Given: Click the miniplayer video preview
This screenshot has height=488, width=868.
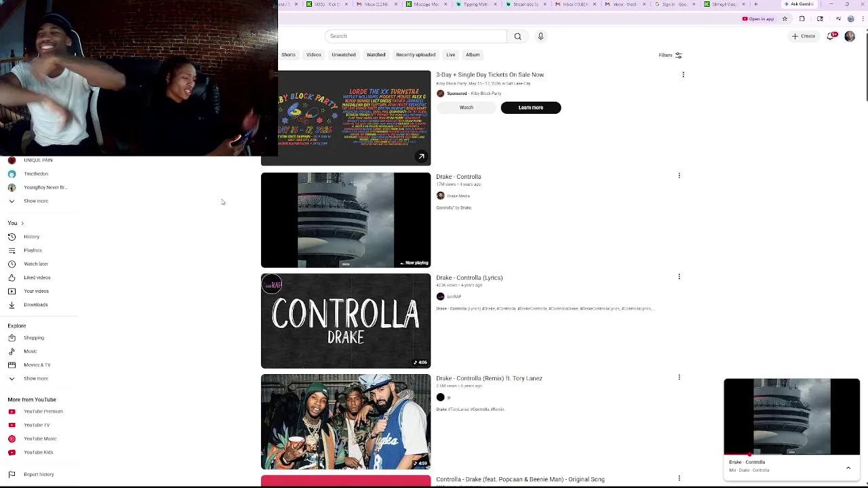Looking at the screenshot, I should coord(791,416).
